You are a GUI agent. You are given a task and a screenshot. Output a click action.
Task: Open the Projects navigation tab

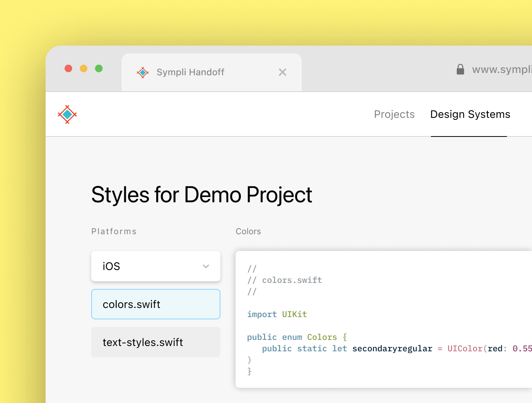(394, 114)
